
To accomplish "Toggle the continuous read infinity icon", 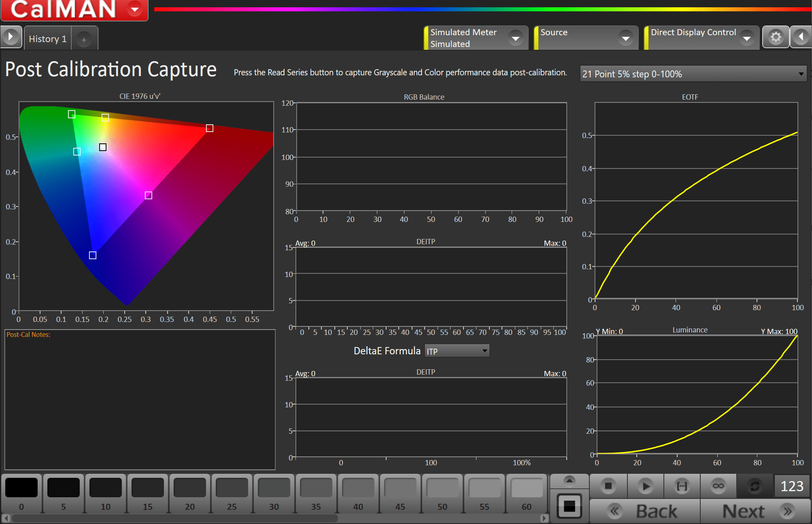I will (x=718, y=486).
